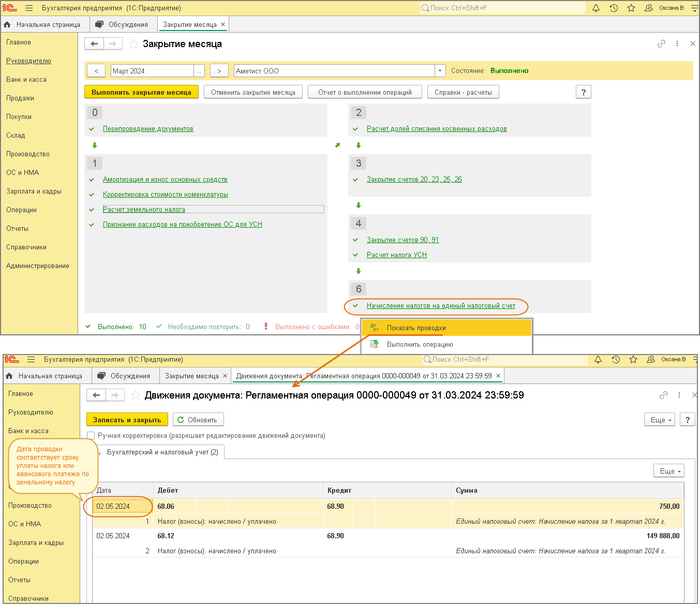Open Зарплата и кадры in lower sidebar

pos(36,543)
